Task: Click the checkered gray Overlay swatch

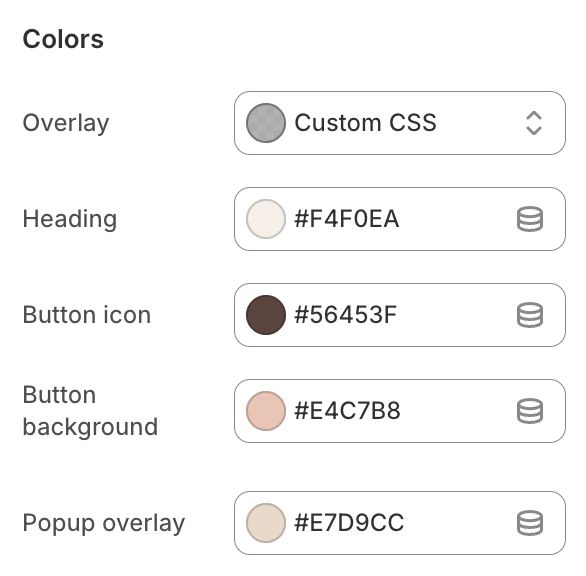Action: (266, 123)
